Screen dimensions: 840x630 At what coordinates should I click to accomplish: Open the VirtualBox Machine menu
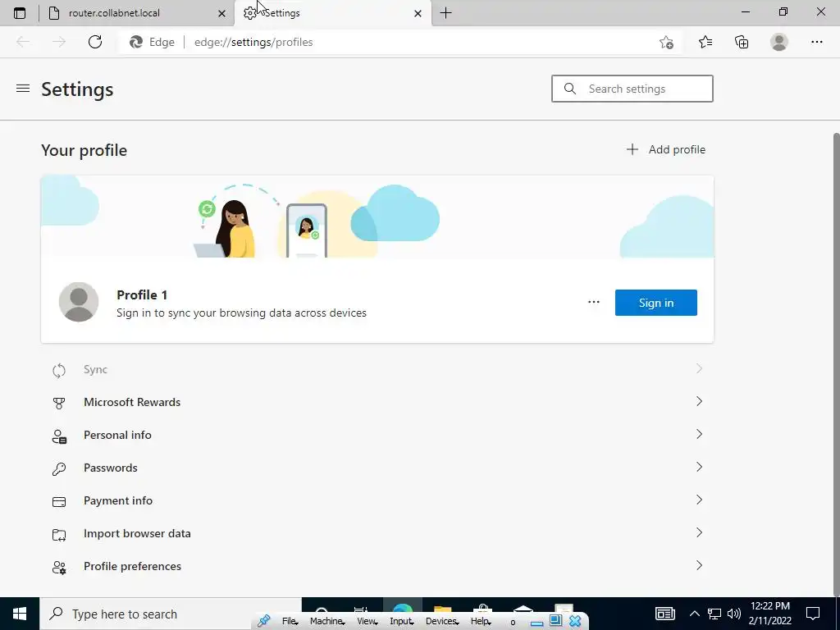(x=327, y=621)
